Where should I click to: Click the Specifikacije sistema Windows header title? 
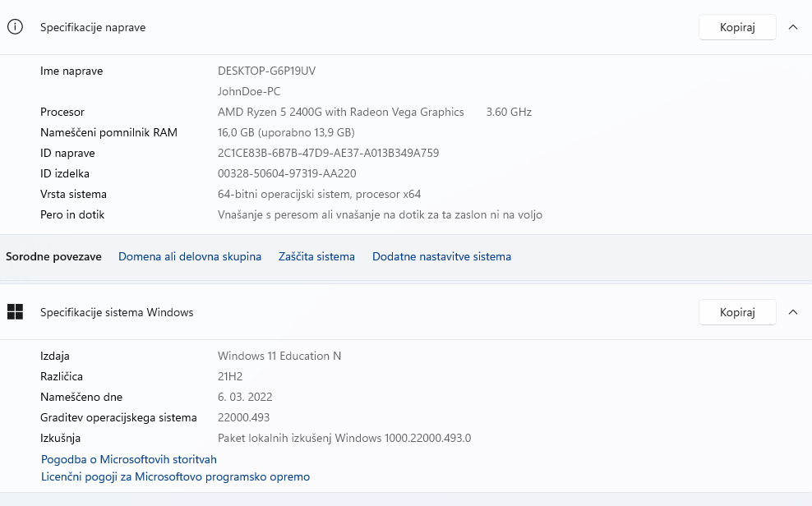tap(117, 312)
